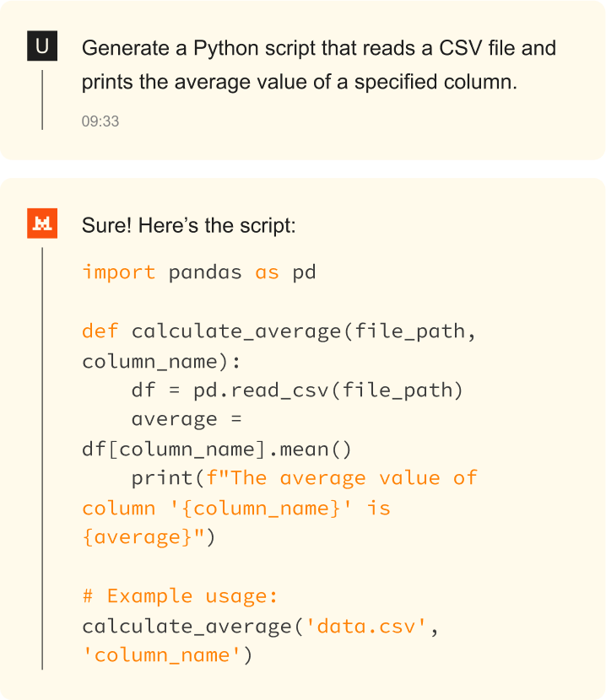Screen dimensions: 606x700
Task: Click the thread line below the user avatar
Action: click(42, 100)
